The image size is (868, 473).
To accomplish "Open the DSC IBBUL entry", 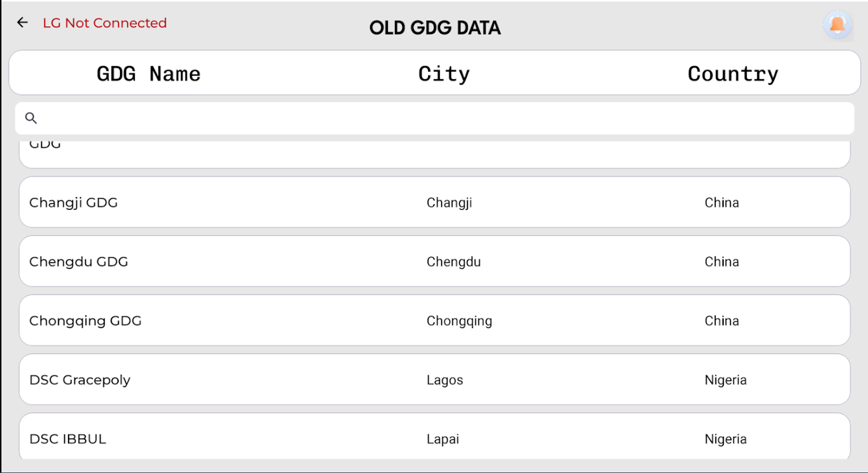I will click(68, 439).
